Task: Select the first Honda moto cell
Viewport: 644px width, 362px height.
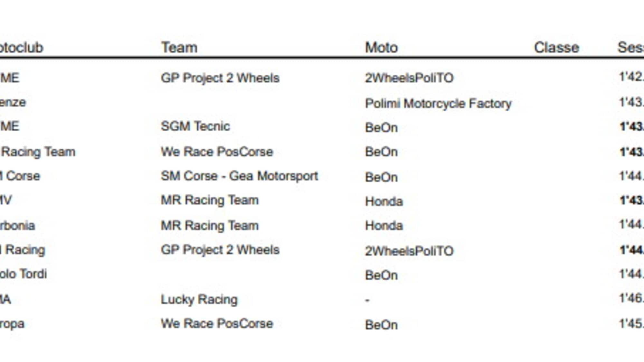Action: click(384, 201)
